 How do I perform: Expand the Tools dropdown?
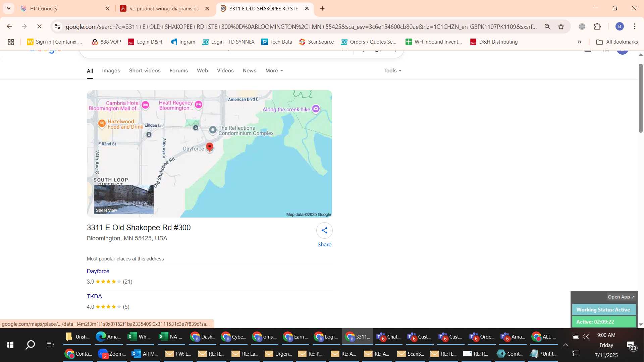(x=392, y=71)
